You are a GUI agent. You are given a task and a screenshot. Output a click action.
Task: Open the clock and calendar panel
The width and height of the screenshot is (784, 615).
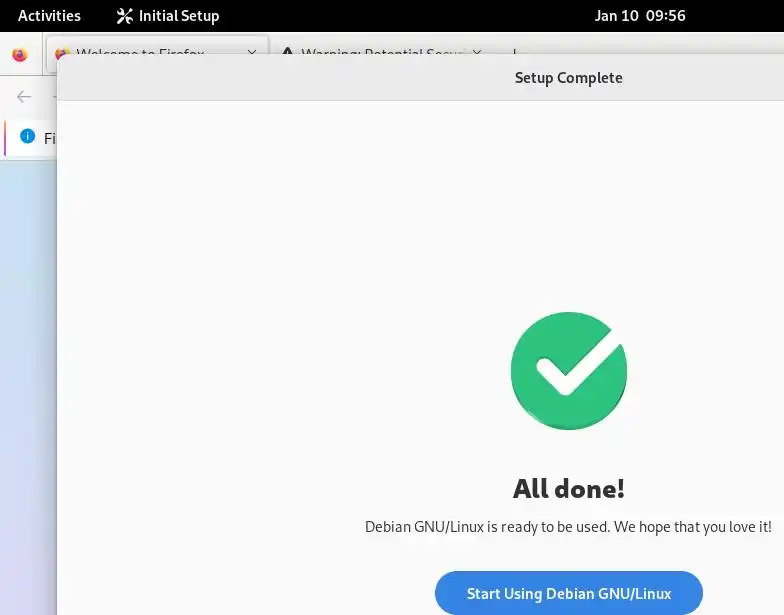[x=640, y=16]
